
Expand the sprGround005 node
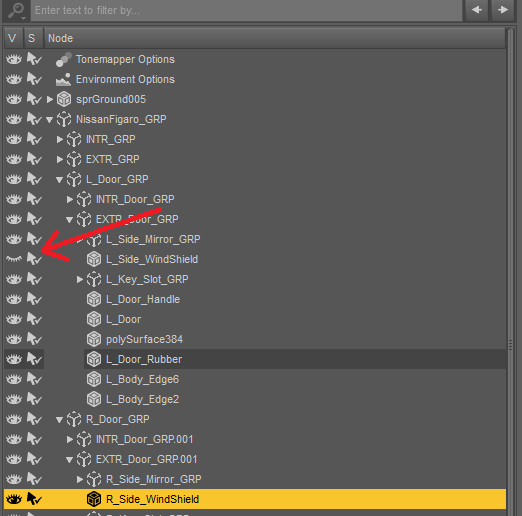coord(50,99)
